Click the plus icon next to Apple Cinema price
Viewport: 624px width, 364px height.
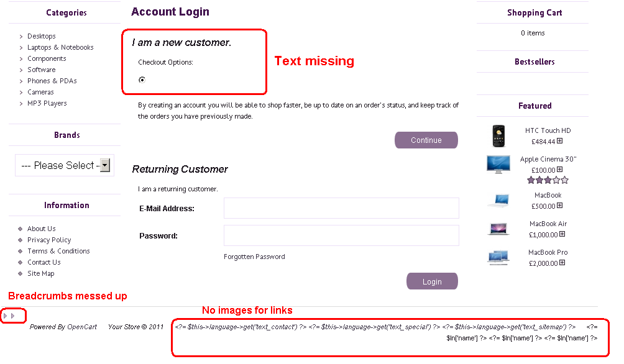coord(559,170)
